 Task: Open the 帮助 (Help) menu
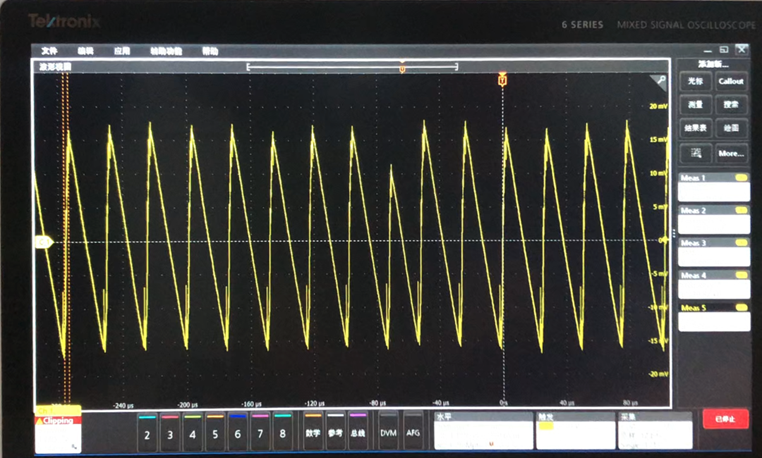(x=210, y=51)
